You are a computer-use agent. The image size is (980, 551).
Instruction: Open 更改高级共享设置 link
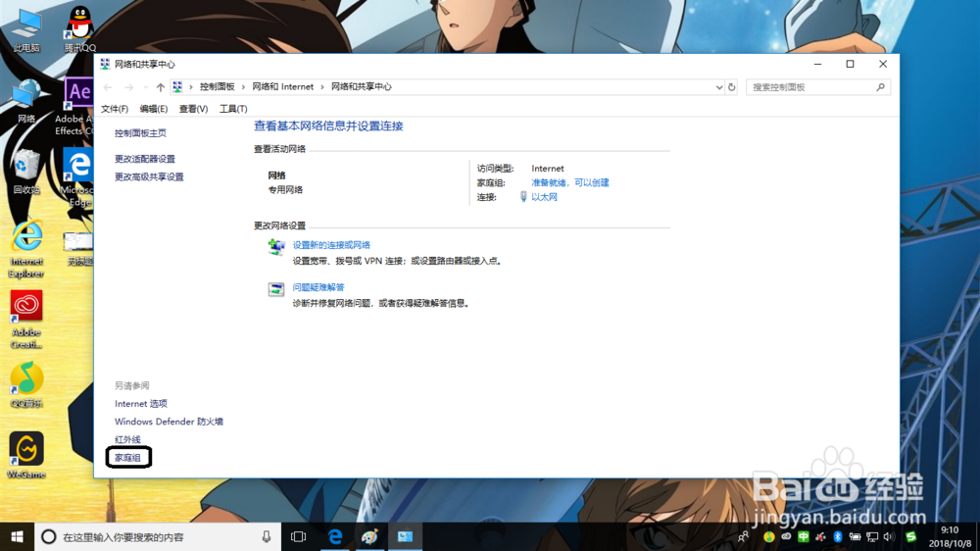[149, 177]
